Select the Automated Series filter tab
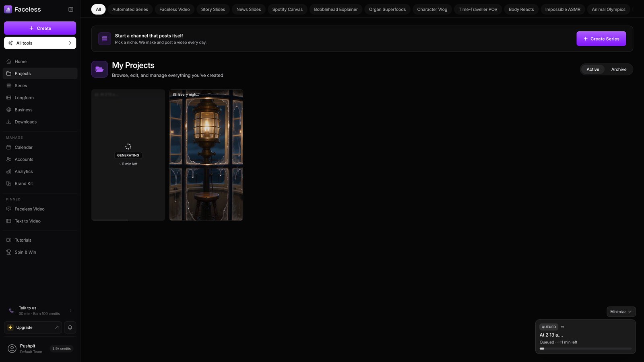Image resolution: width=644 pixels, height=362 pixels. 130,9
